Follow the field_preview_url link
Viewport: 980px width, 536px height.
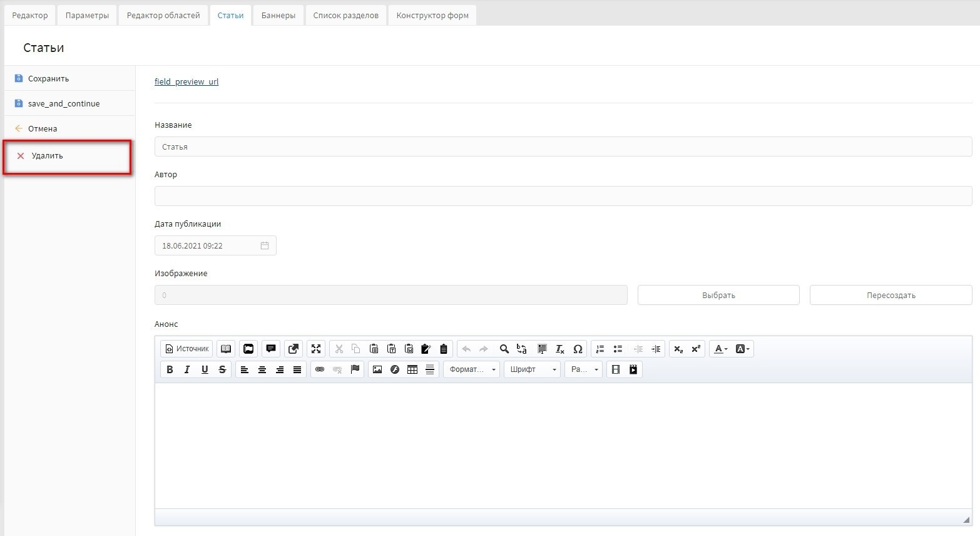(186, 81)
